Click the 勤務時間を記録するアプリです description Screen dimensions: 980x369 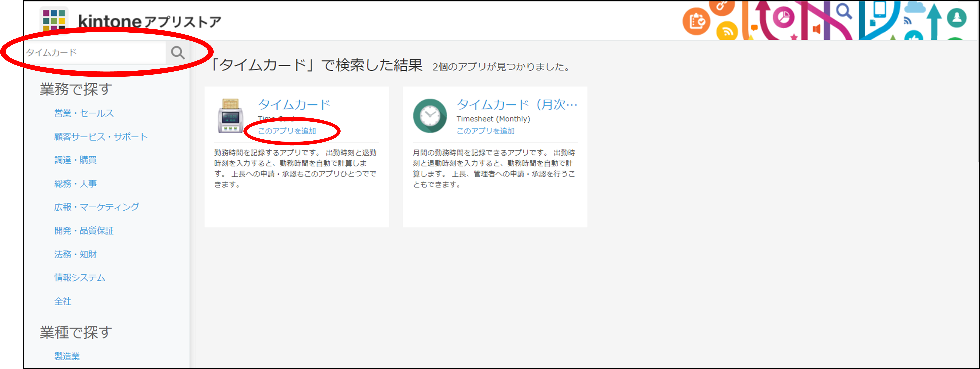[x=295, y=168]
